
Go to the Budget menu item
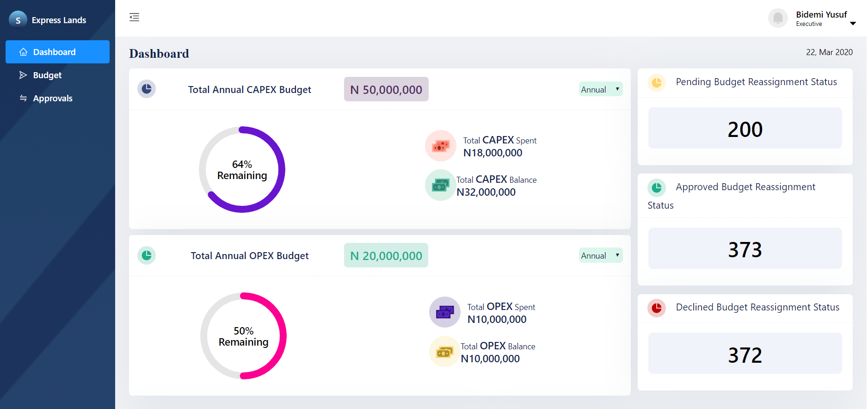[57, 75]
